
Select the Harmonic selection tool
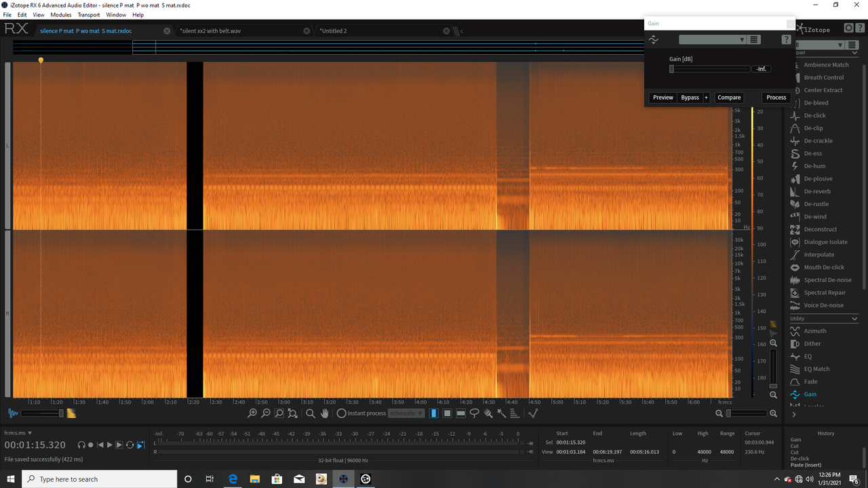click(515, 413)
